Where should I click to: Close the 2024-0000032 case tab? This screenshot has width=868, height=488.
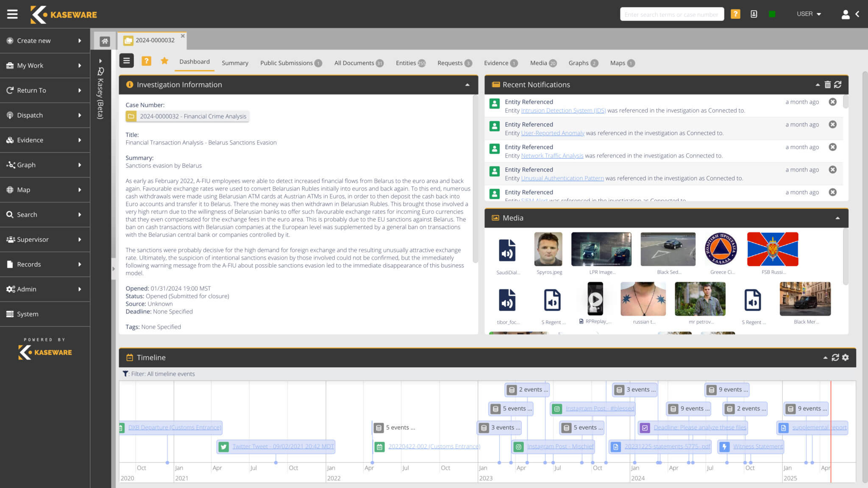pos(183,36)
